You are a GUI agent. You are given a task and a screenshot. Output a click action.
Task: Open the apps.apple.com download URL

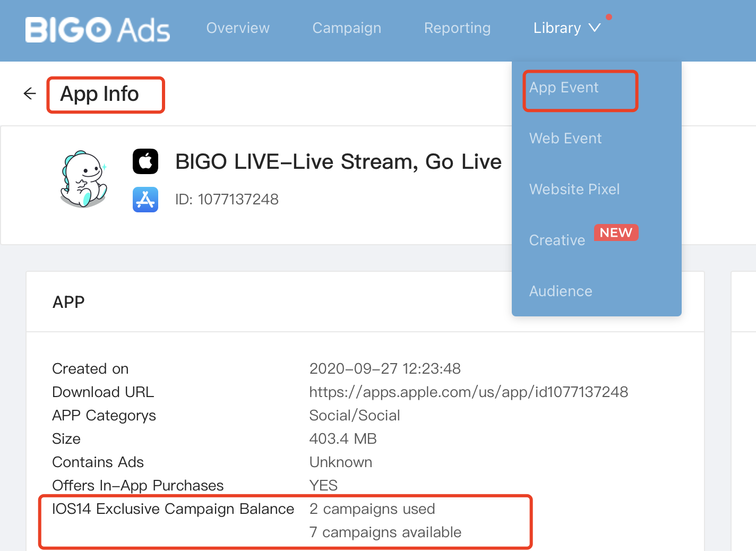[x=469, y=392]
